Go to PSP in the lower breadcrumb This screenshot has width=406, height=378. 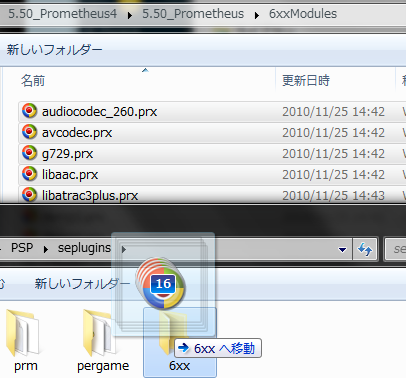click(22, 248)
